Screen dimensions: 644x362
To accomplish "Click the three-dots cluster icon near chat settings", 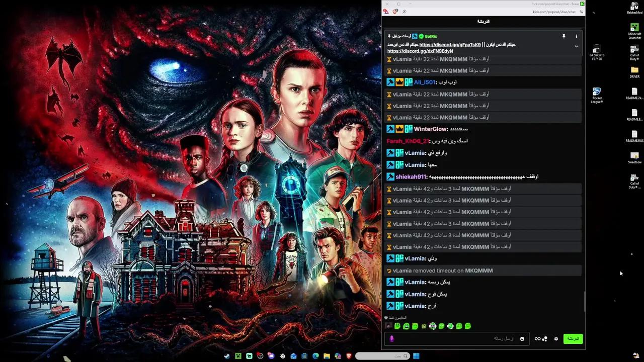I will (544, 339).
